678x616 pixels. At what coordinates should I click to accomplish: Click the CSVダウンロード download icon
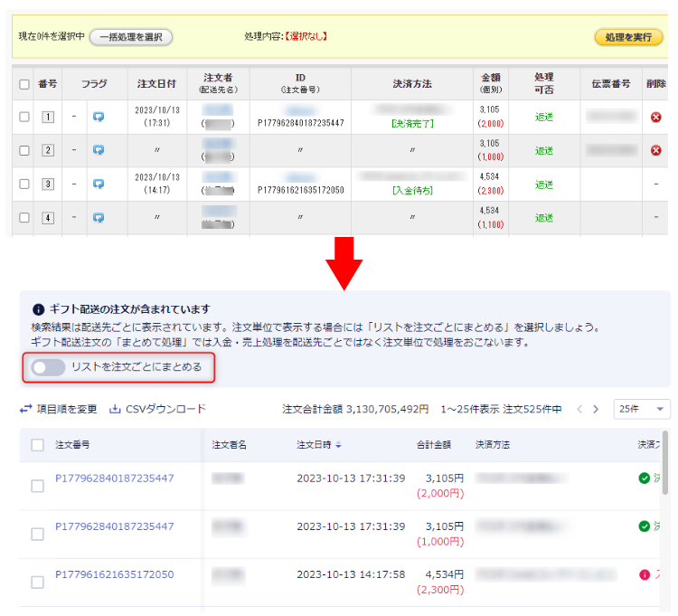(x=115, y=409)
